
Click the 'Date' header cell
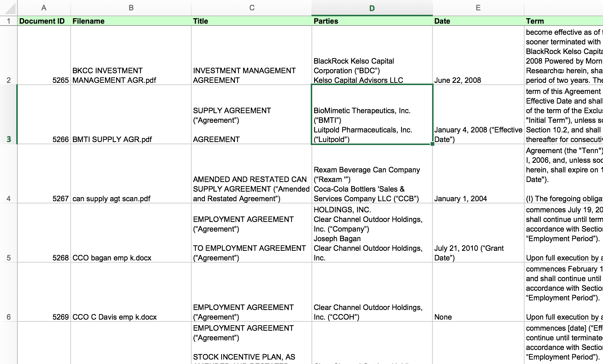click(x=478, y=21)
